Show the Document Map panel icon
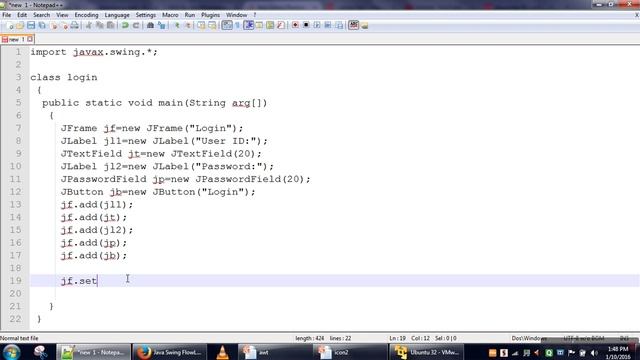This screenshot has height=360, width=640. point(270,25)
